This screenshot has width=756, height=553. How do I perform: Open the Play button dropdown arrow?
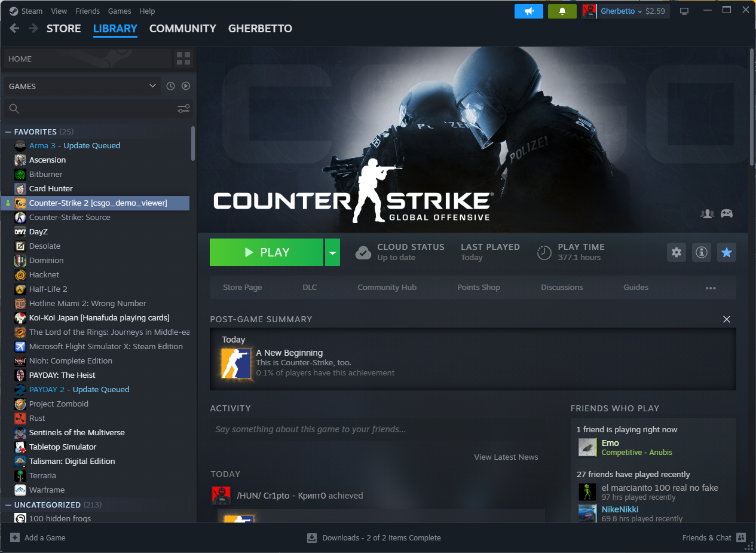[x=332, y=252]
